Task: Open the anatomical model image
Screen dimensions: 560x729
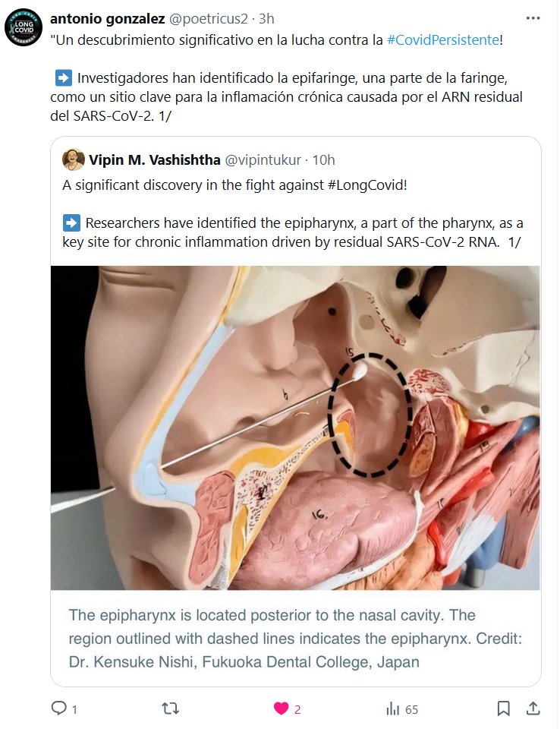Action: 295,428
